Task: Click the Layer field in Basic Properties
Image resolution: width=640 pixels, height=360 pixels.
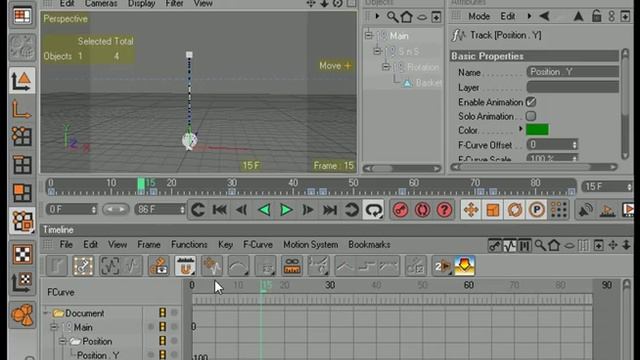Action: point(573,87)
